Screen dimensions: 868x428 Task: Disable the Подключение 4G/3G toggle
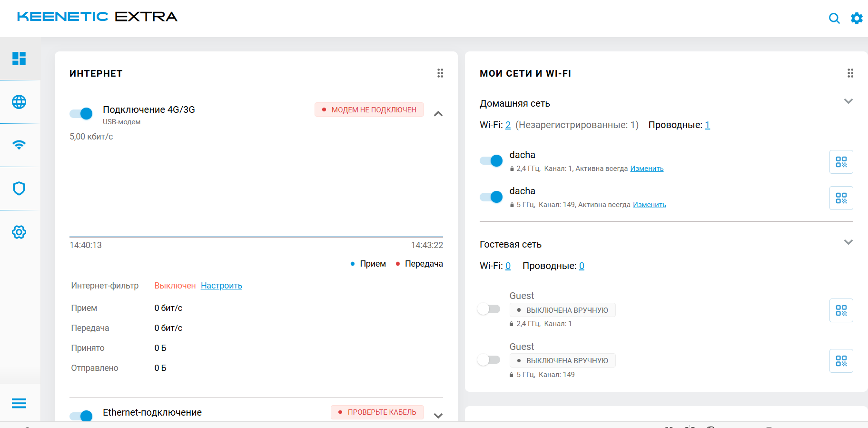pos(81,113)
